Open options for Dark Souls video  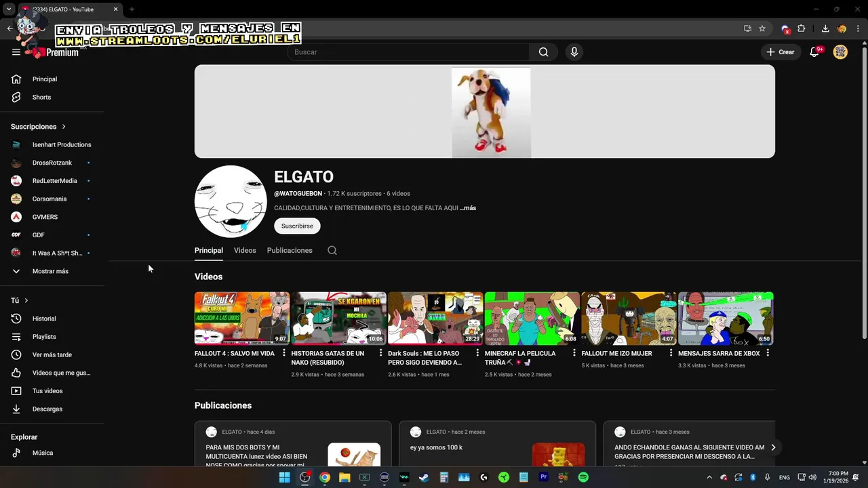click(477, 353)
